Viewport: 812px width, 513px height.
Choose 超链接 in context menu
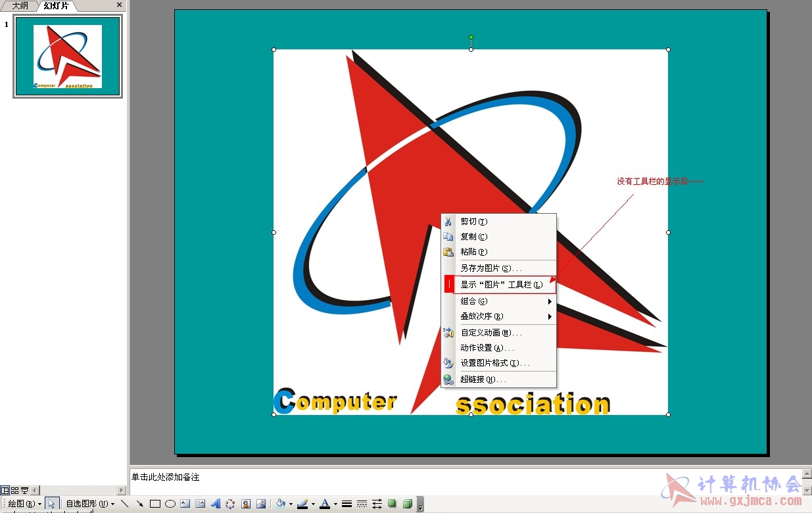click(498, 379)
